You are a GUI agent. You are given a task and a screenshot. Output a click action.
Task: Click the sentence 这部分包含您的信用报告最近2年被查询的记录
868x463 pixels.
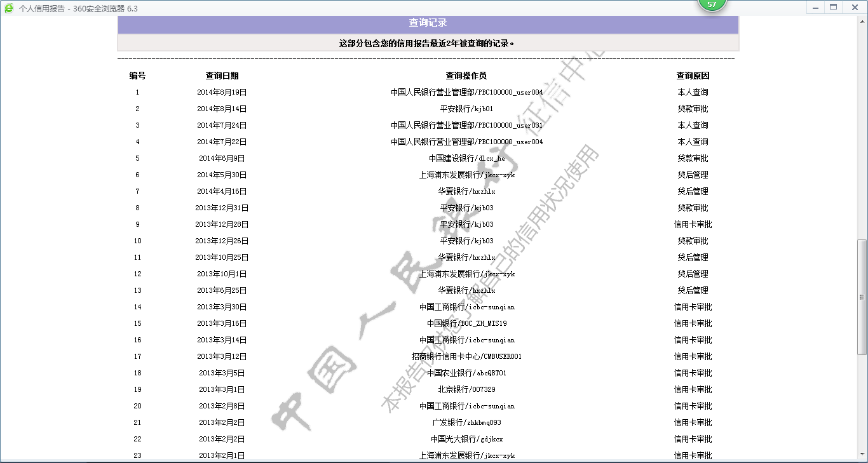[x=426, y=43]
